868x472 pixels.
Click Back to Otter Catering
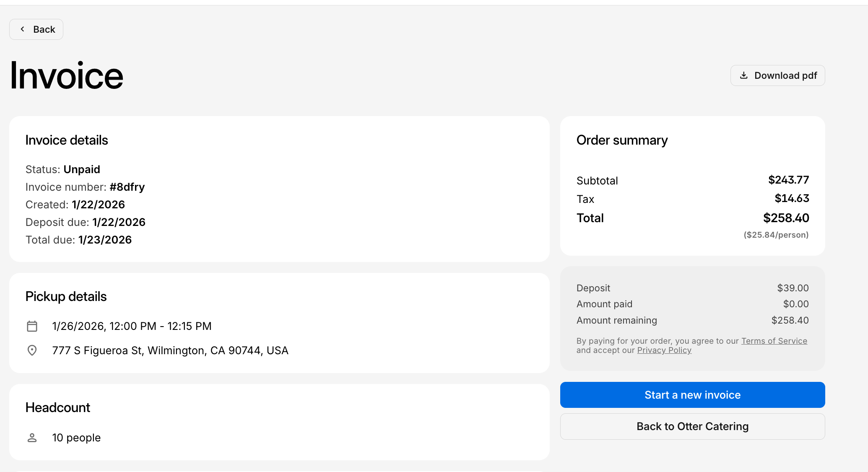692,426
